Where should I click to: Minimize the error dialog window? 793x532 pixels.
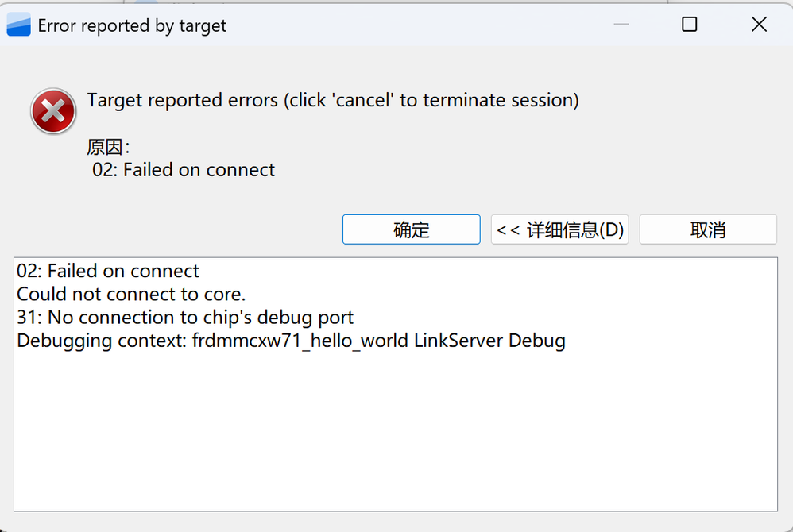click(x=621, y=25)
